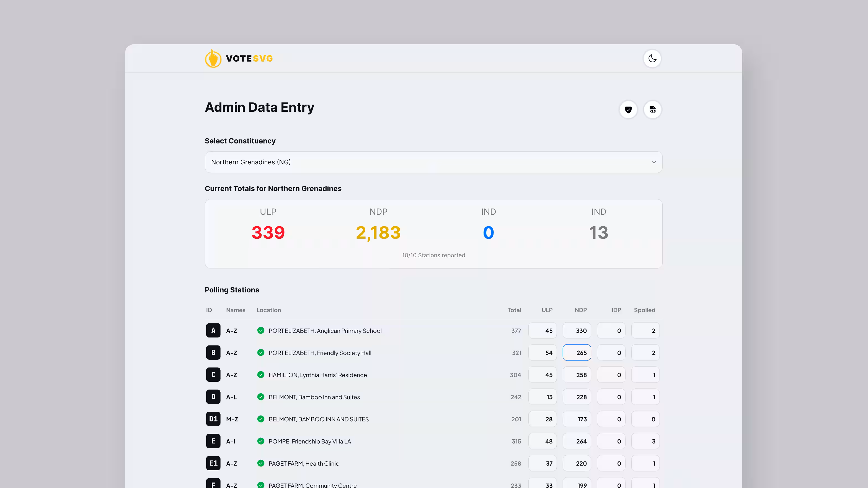
Task: Click the shield verification icon button
Action: coord(628,110)
